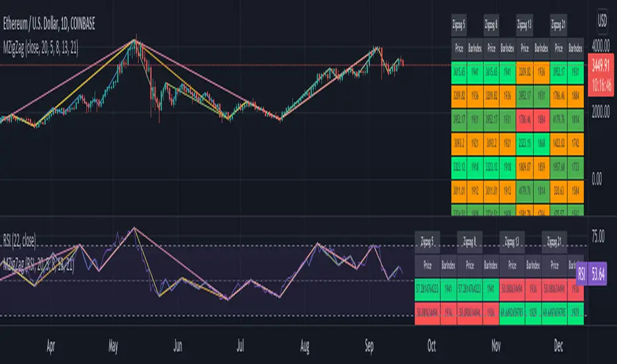Click the Zigzag 5 header in the price table

click(459, 25)
